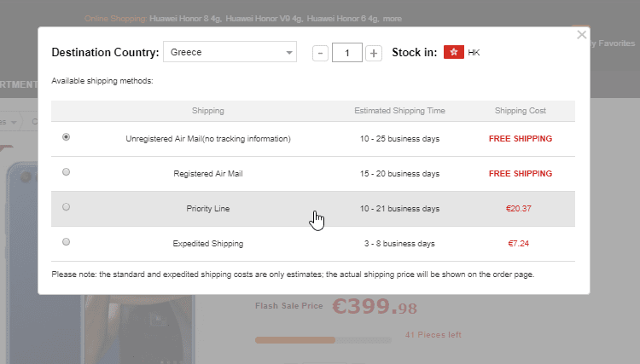Click the quantity input field
Viewport: 640px width, 364px height.
pyautogui.click(x=347, y=53)
